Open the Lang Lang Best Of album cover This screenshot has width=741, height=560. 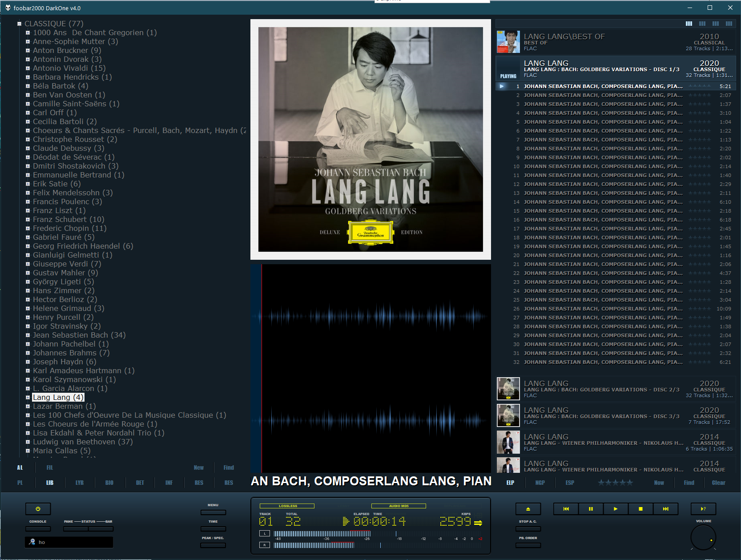click(x=508, y=42)
